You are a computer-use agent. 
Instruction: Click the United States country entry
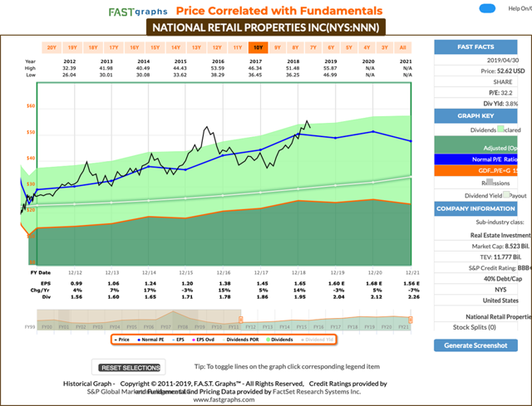[x=500, y=301]
